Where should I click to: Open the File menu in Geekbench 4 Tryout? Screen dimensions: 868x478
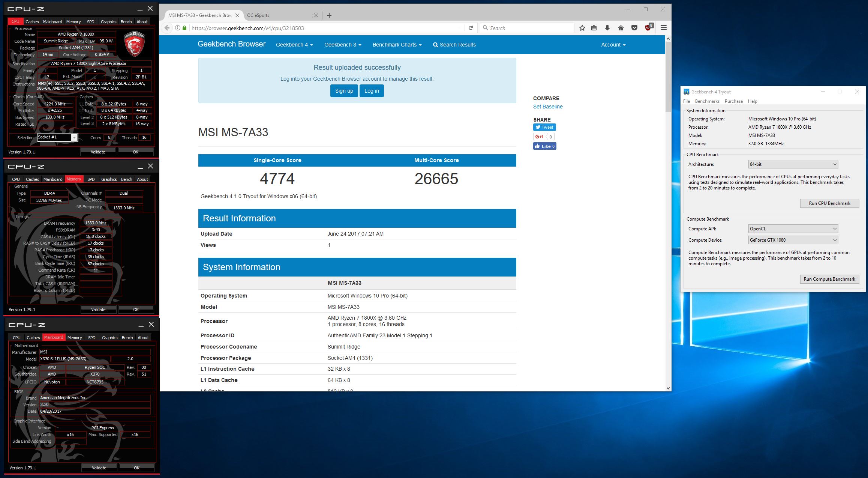pos(687,101)
